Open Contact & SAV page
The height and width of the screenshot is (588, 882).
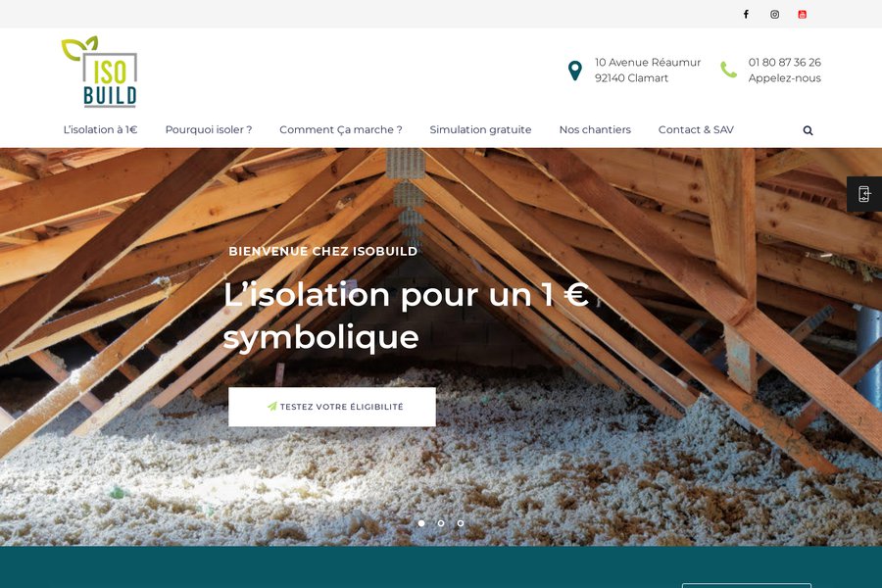696,129
